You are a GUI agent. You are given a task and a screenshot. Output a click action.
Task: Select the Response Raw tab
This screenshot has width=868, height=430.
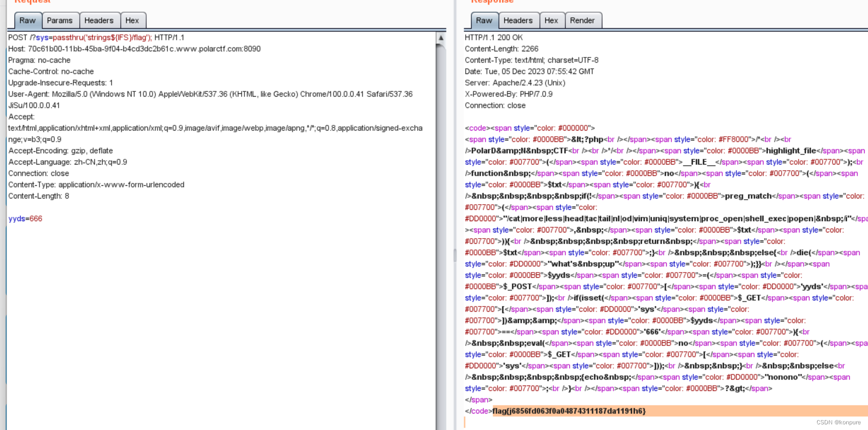(484, 20)
